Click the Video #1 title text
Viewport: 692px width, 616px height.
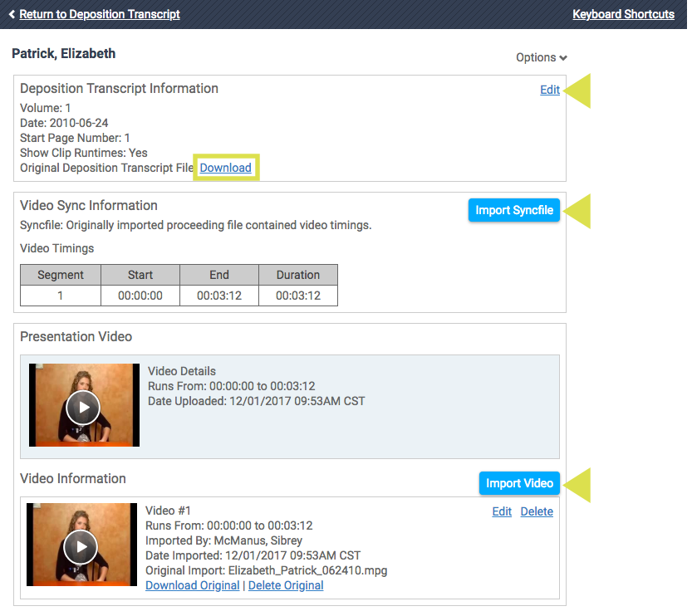[168, 511]
